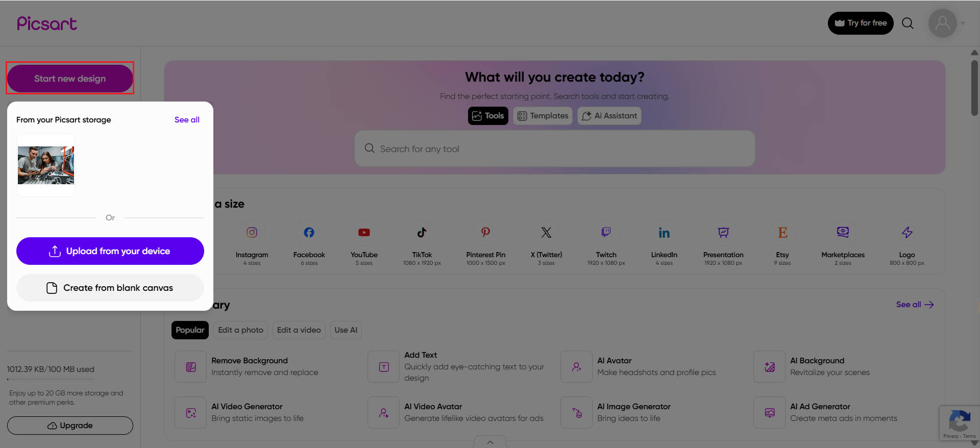Select the X (Twitter) size icon
Screen dimensions: 980x448
click(x=546, y=233)
